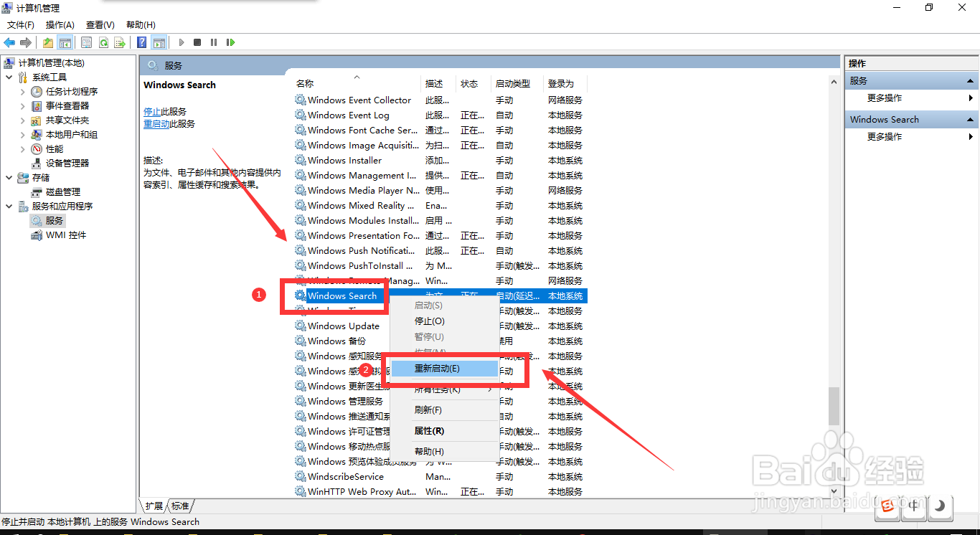Image resolution: width=980 pixels, height=535 pixels.
Task: Open Properties toolbar icon
Action: tap(87, 42)
